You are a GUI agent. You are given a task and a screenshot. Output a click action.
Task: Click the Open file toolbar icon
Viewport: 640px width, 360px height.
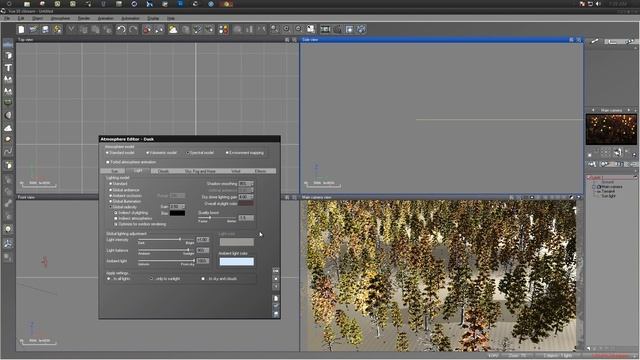tap(33, 29)
